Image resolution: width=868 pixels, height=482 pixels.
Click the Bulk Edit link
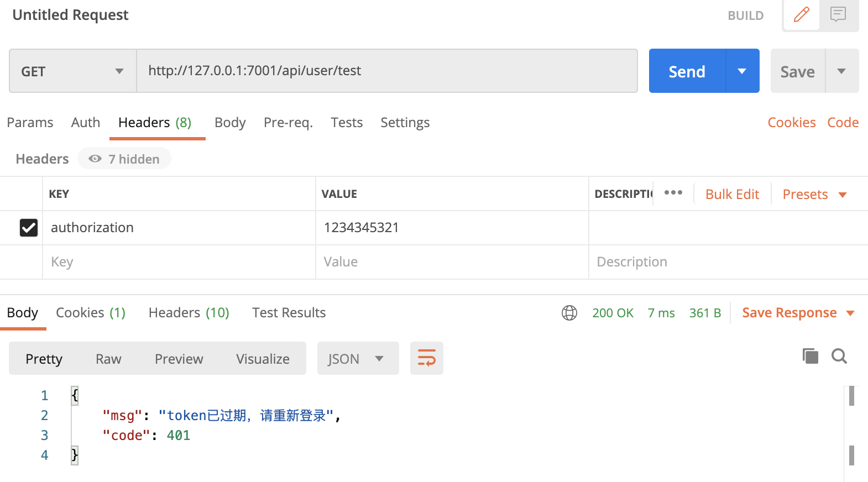coord(732,194)
